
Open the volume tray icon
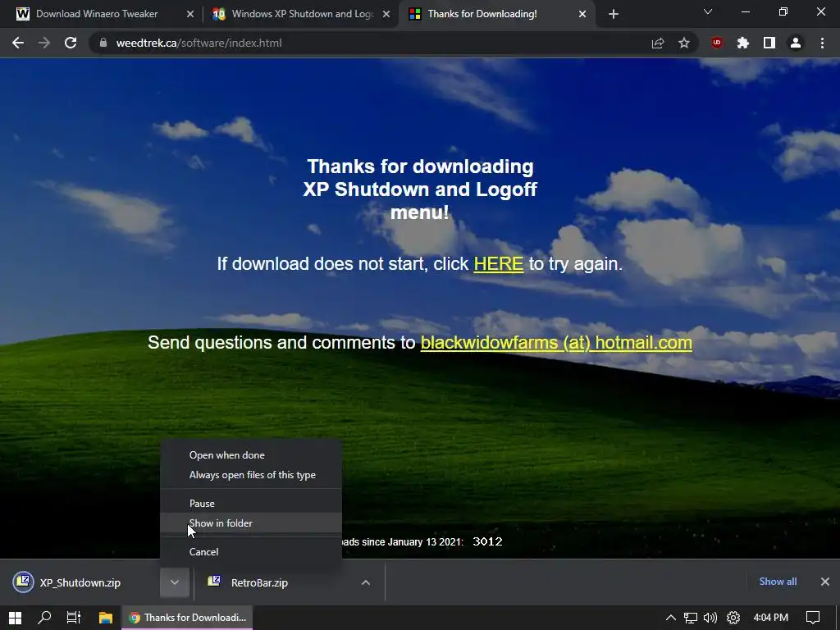coord(710,618)
